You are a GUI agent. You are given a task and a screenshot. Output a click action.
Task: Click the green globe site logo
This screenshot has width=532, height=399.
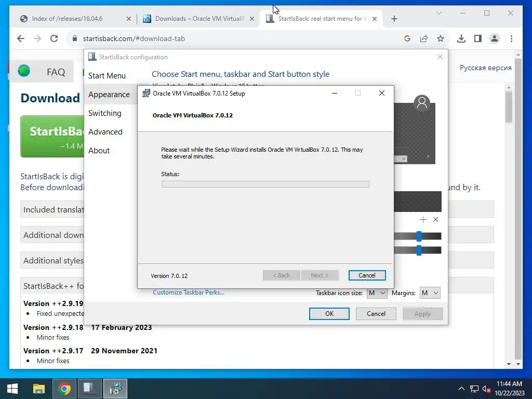tap(24, 71)
